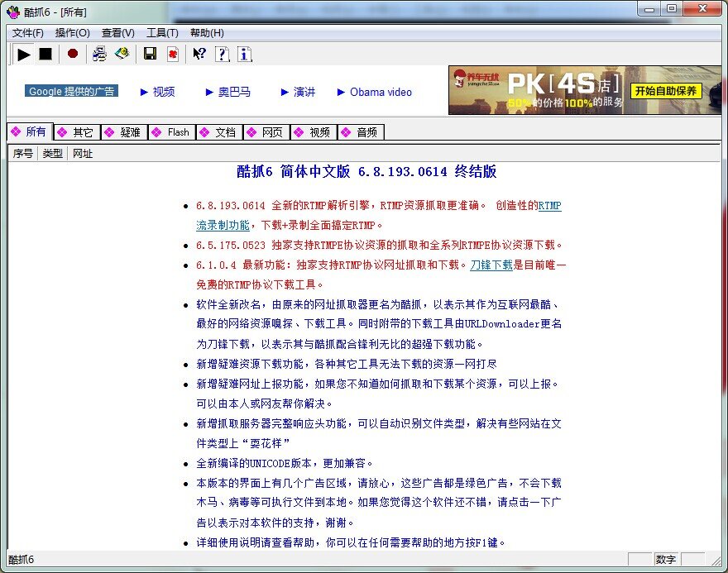The image size is (728, 573).
Task: Click the 酷抓6 简体中文版 title heading
Action: coord(366,172)
